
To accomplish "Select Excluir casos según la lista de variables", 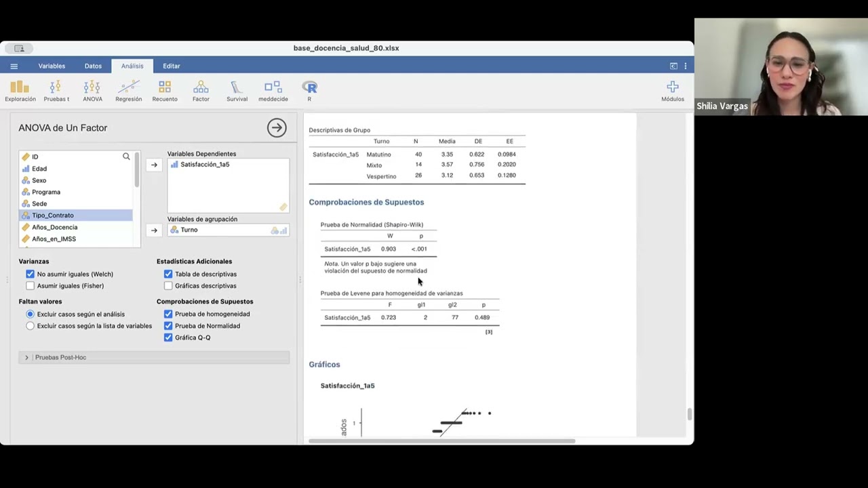I will pyautogui.click(x=30, y=325).
